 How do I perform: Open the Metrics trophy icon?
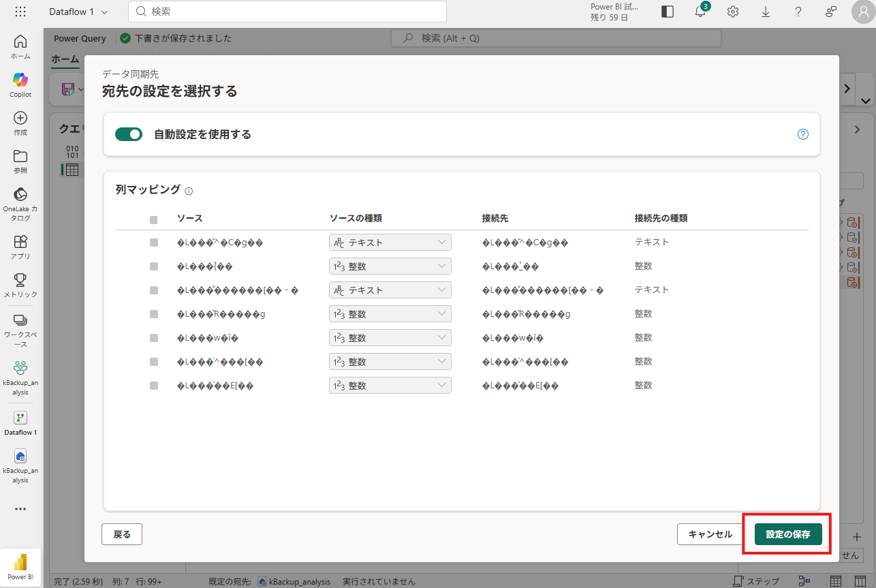[20, 279]
